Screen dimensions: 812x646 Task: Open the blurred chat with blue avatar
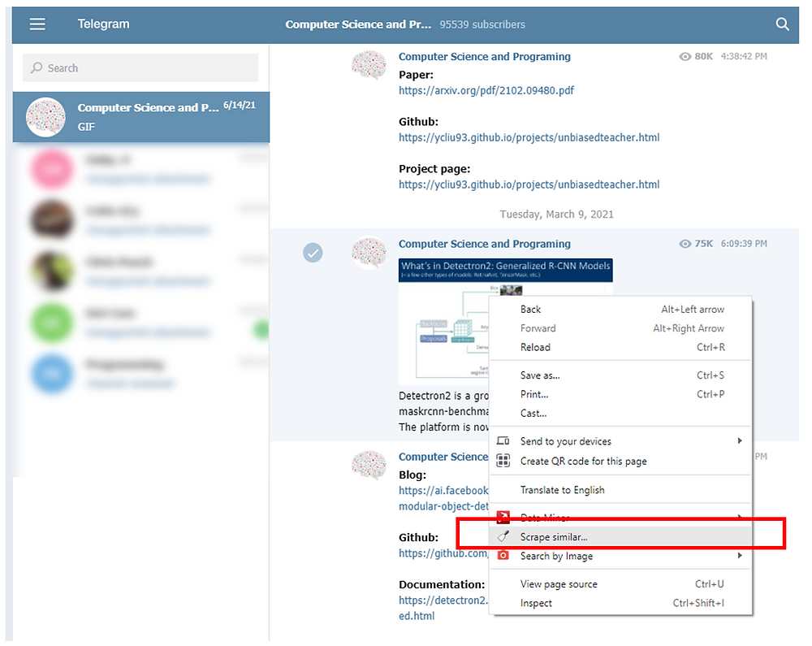[140, 374]
